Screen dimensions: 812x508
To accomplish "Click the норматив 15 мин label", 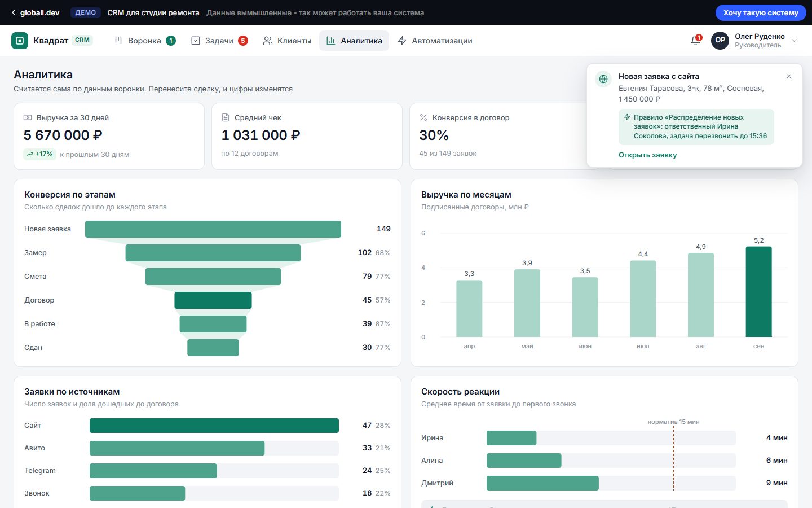I will pos(673,422).
